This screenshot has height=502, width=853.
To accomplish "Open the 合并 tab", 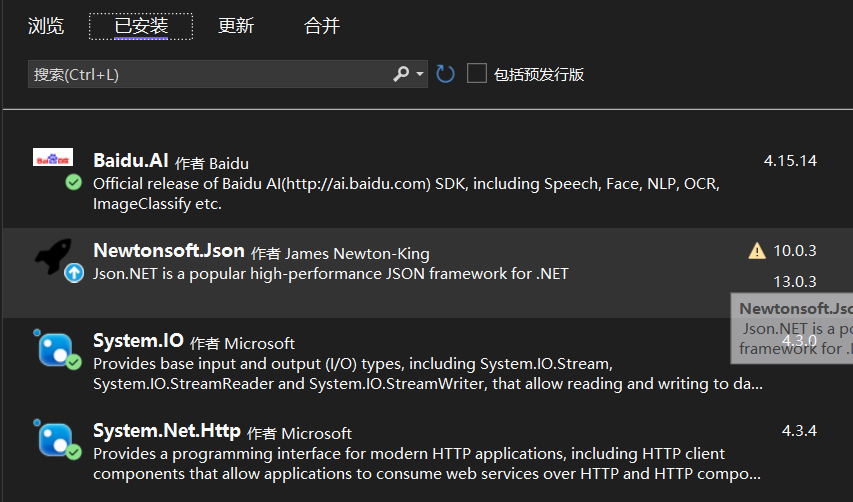I will [322, 26].
